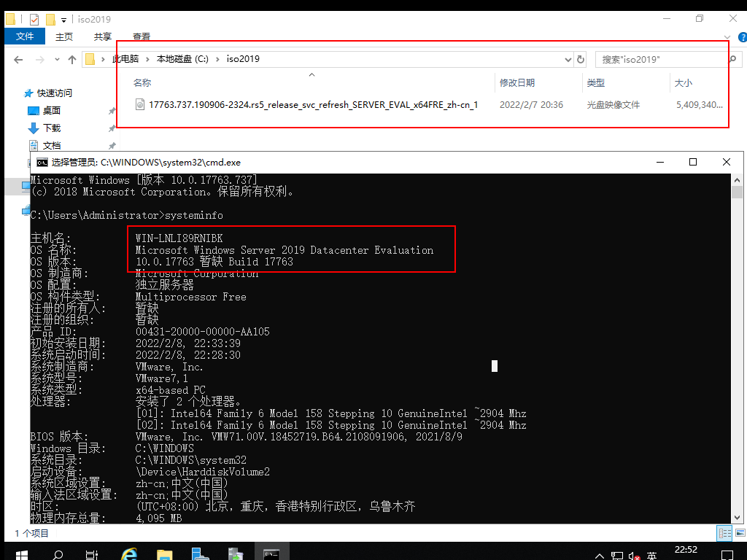This screenshot has width=747, height=560.
Task: Open Explorer help via the question icon
Action: [742, 37]
